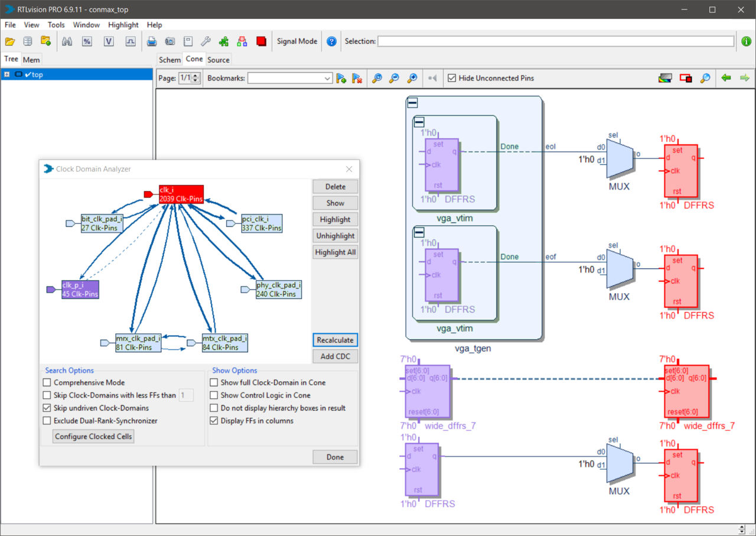Screen dimensions: 756x536
Task: Click the wrench settings icon
Action: click(206, 41)
